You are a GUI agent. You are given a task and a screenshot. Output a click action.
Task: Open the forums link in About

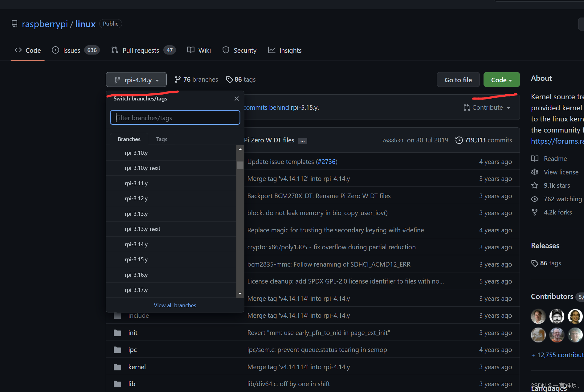click(557, 141)
